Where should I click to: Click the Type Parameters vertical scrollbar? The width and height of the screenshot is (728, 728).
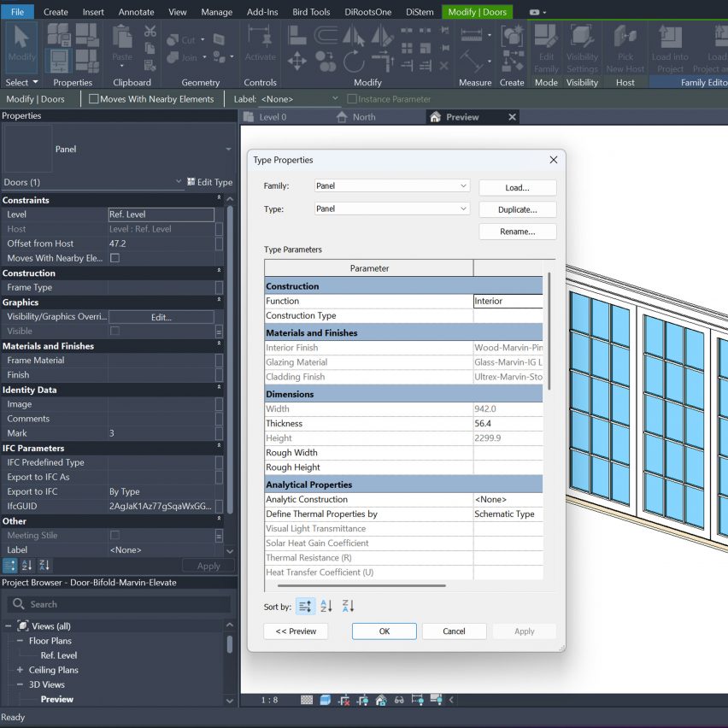pos(549,331)
